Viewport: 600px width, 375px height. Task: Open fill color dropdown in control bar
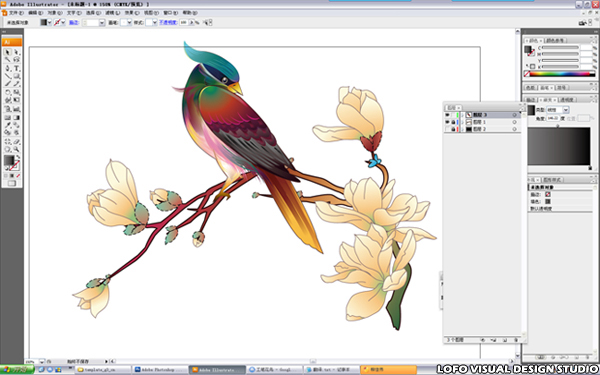coord(49,23)
